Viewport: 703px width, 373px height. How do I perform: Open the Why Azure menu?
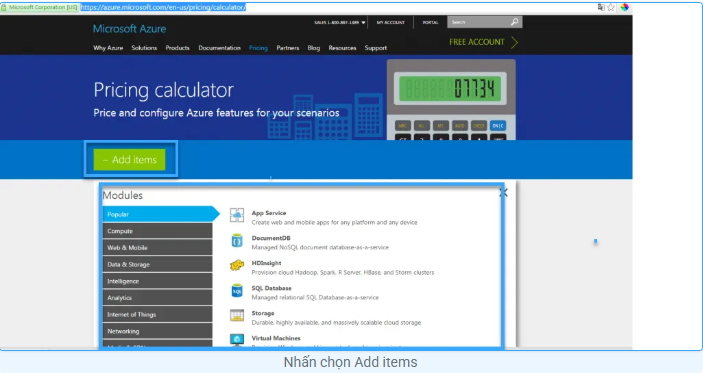(x=108, y=48)
